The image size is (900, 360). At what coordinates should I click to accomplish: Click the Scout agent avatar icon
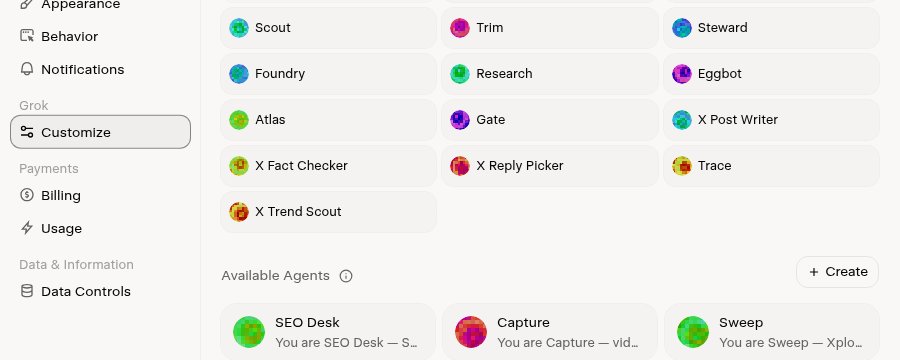tap(239, 28)
